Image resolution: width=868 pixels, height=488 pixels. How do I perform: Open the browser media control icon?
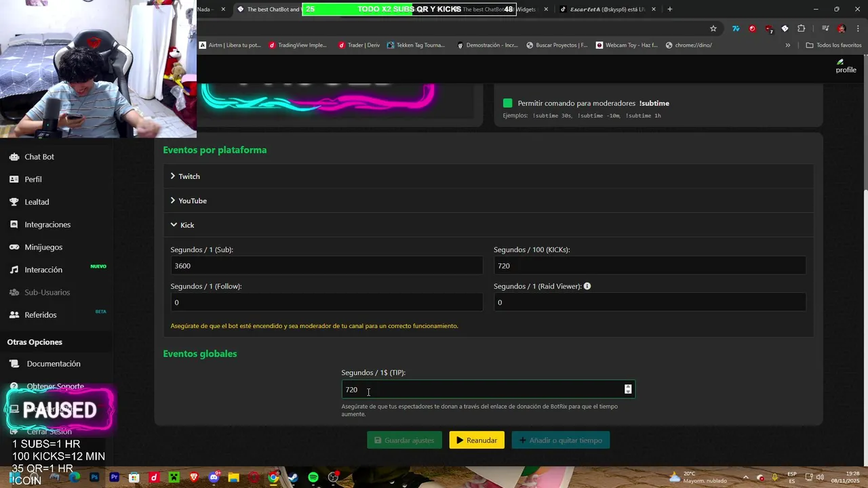click(825, 28)
